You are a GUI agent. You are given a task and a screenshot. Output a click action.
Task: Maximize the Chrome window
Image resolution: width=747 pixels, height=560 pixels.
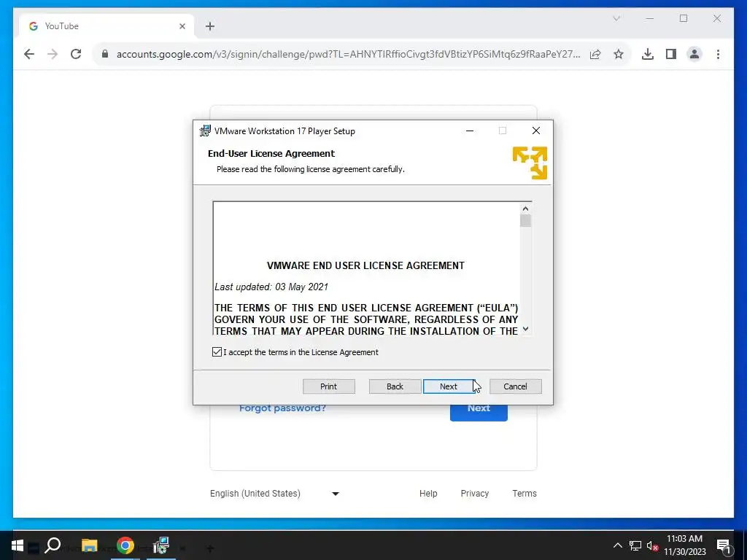[x=684, y=18]
